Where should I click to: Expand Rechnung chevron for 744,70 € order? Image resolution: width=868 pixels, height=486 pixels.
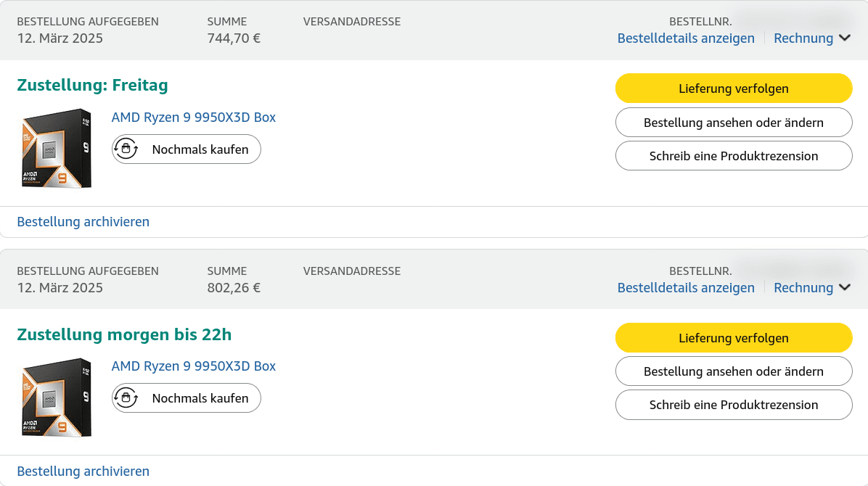[845, 38]
